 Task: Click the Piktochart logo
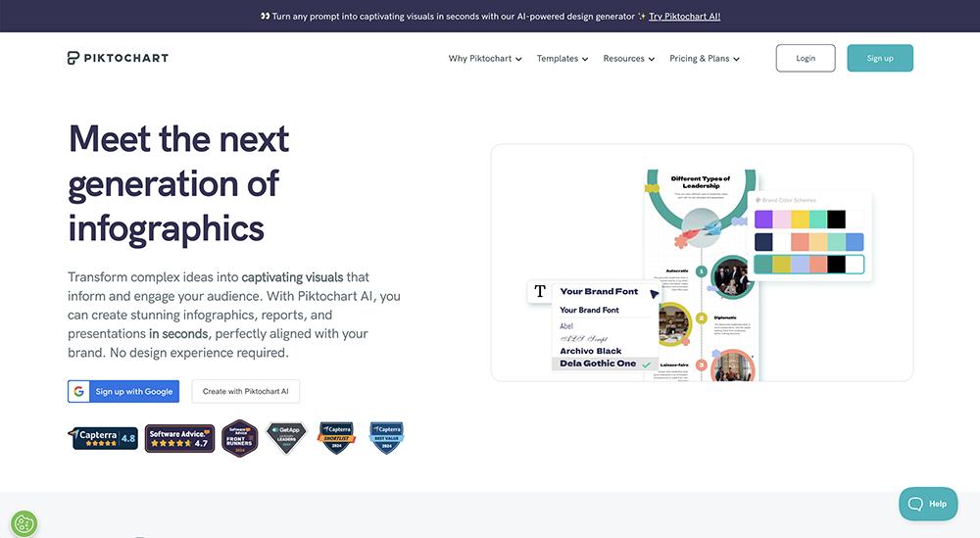click(x=118, y=58)
